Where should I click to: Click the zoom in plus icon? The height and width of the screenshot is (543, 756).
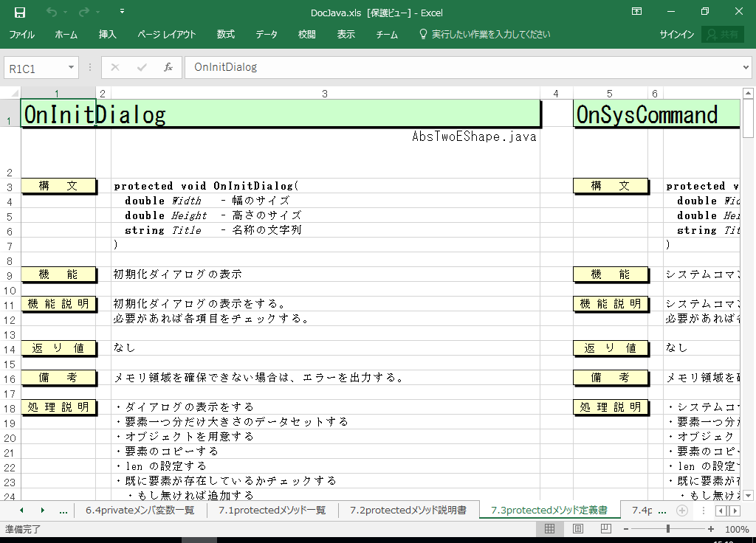tap(711, 529)
